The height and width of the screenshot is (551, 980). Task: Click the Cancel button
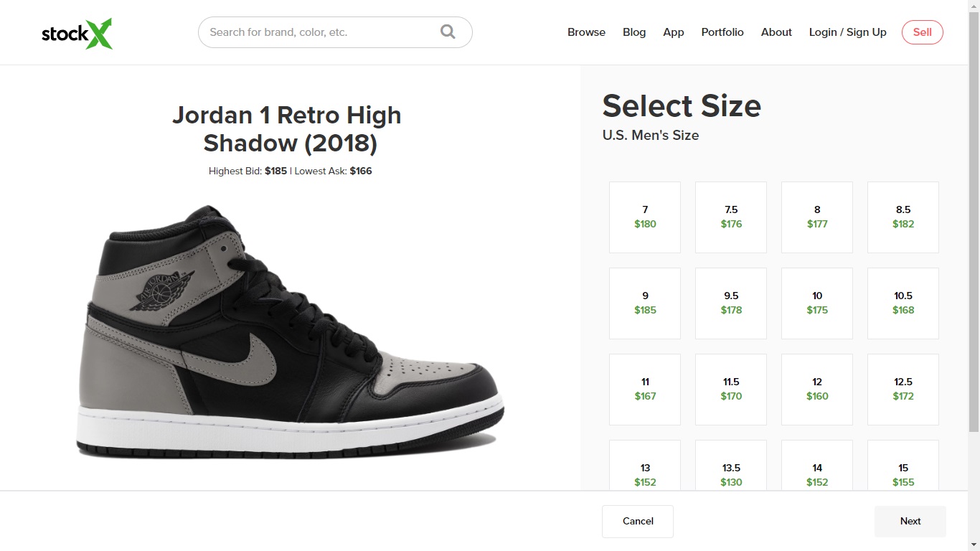point(638,522)
